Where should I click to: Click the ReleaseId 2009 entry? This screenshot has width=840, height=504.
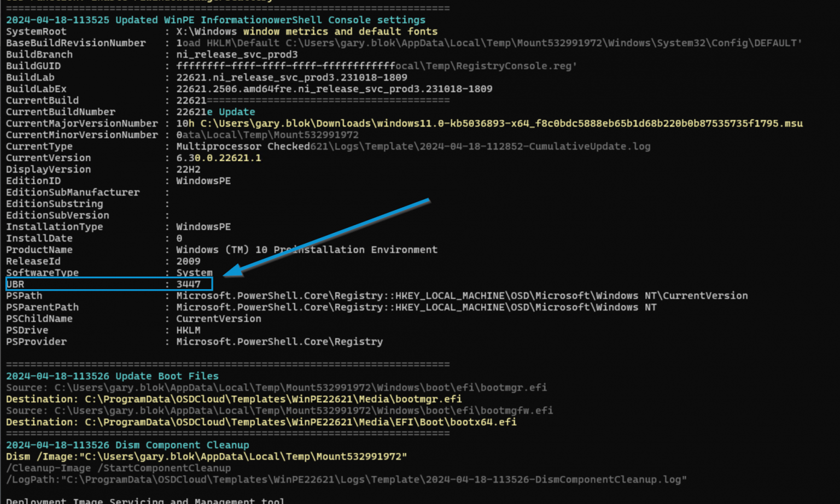tap(189, 261)
